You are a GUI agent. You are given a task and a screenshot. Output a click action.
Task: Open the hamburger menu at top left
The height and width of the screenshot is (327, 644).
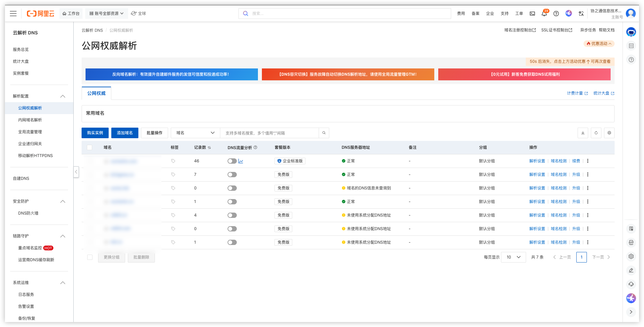pyautogui.click(x=13, y=14)
